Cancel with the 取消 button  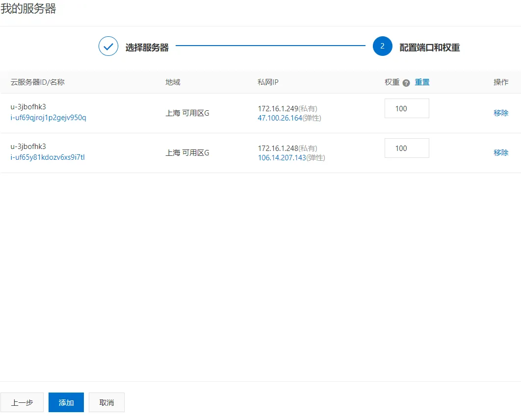[106, 402]
